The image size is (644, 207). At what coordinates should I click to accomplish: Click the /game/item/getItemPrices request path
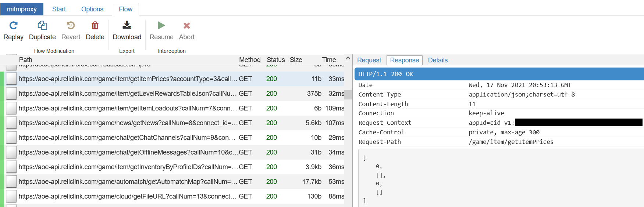pyautogui.click(x=511, y=142)
